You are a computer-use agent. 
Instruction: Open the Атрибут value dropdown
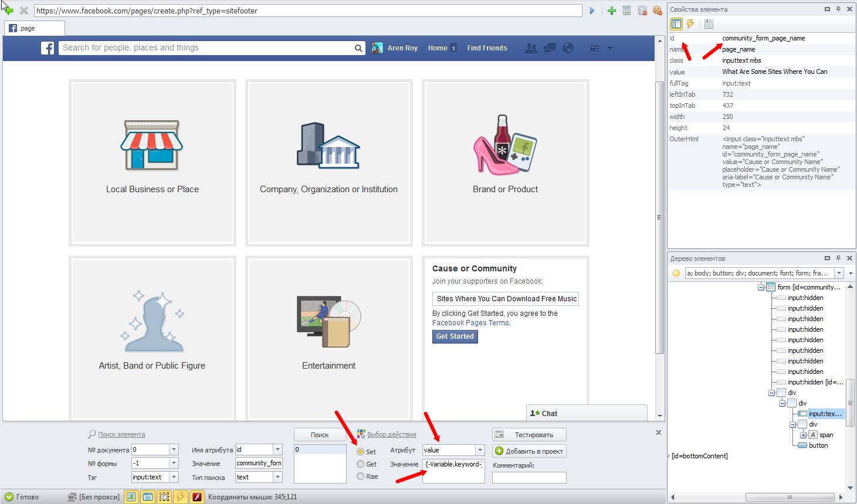pyautogui.click(x=480, y=450)
